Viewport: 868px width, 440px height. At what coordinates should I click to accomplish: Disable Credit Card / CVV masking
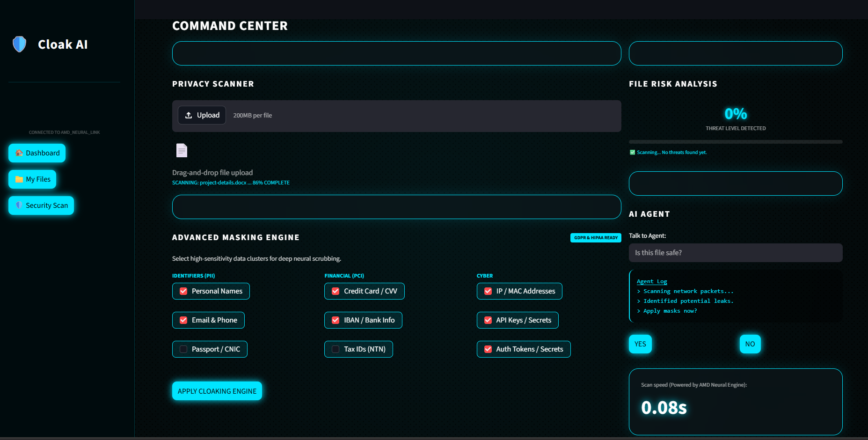[x=336, y=291]
